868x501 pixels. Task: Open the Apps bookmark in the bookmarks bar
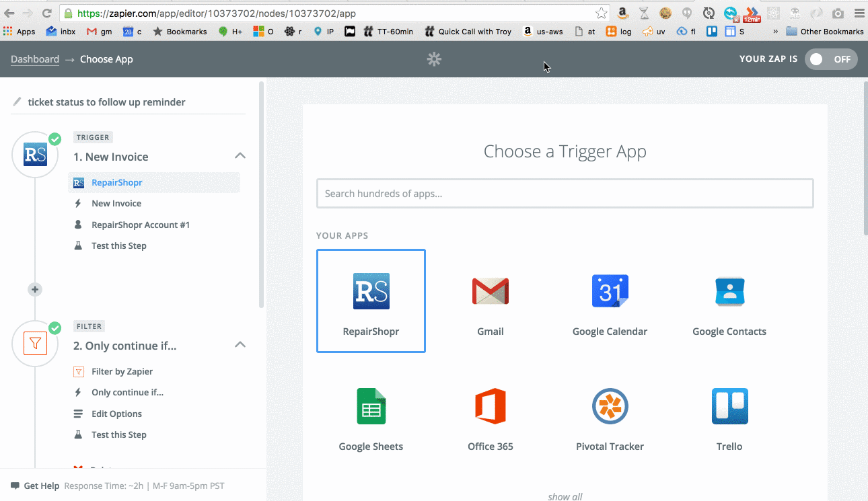pyautogui.click(x=20, y=31)
